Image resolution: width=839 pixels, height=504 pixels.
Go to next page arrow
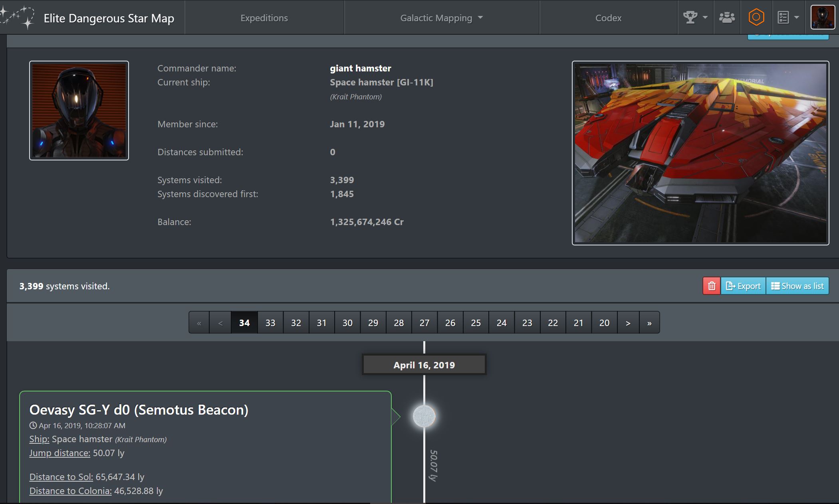click(628, 322)
